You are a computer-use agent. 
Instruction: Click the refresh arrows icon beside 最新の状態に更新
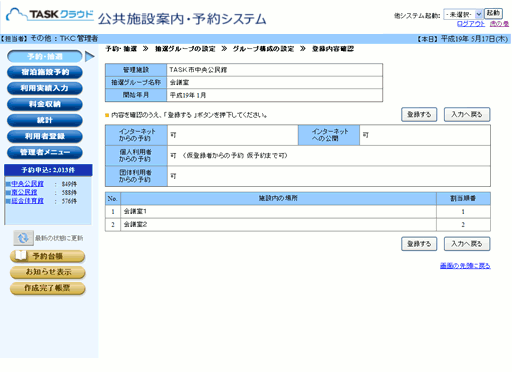tap(23, 238)
